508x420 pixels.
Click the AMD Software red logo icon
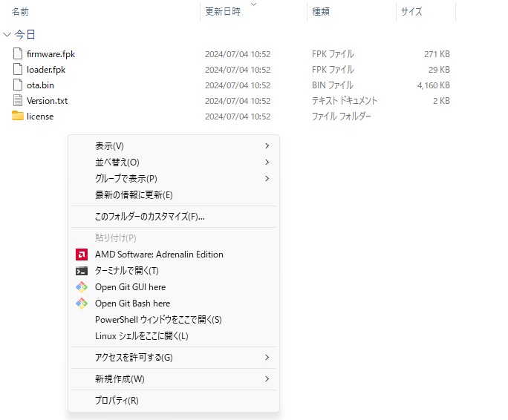[82, 255]
